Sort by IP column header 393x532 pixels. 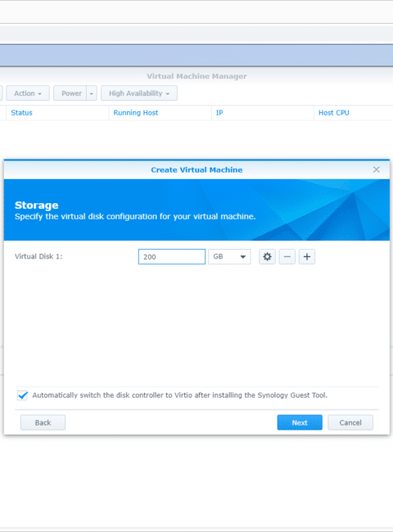[262, 113]
